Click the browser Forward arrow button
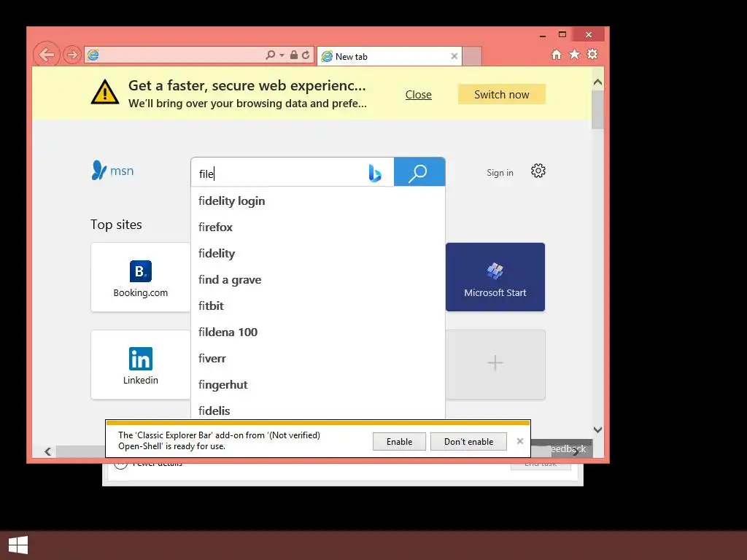The width and height of the screenshot is (747, 560). click(72, 55)
